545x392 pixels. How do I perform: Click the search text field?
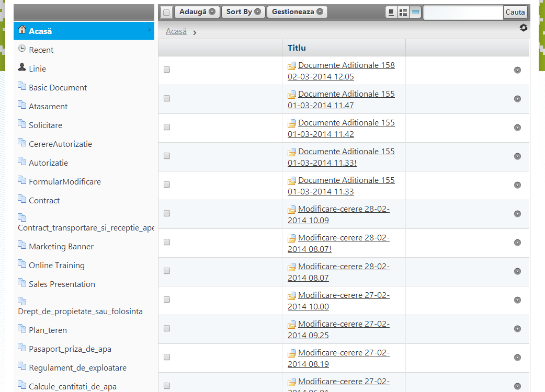(x=463, y=13)
